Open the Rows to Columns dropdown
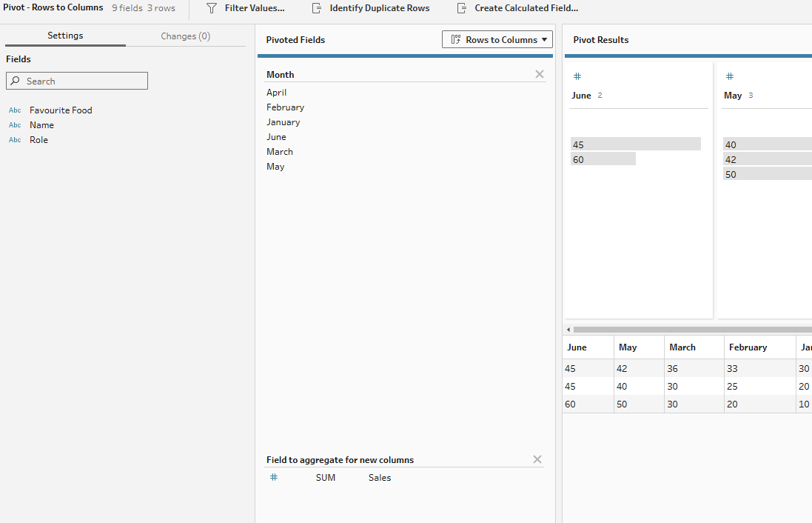The image size is (812, 523). click(497, 40)
